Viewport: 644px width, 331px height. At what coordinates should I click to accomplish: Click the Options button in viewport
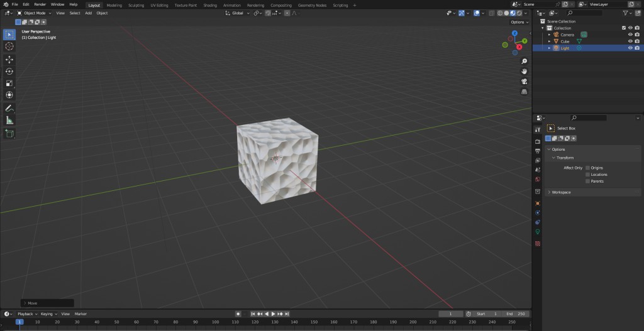tap(518, 22)
